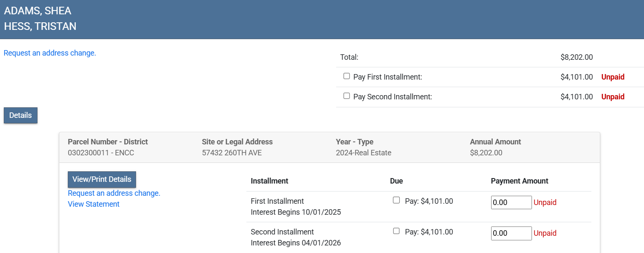Click the topmost Request an address change link
Screen dimensions: 644x253
pyautogui.click(x=50, y=53)
